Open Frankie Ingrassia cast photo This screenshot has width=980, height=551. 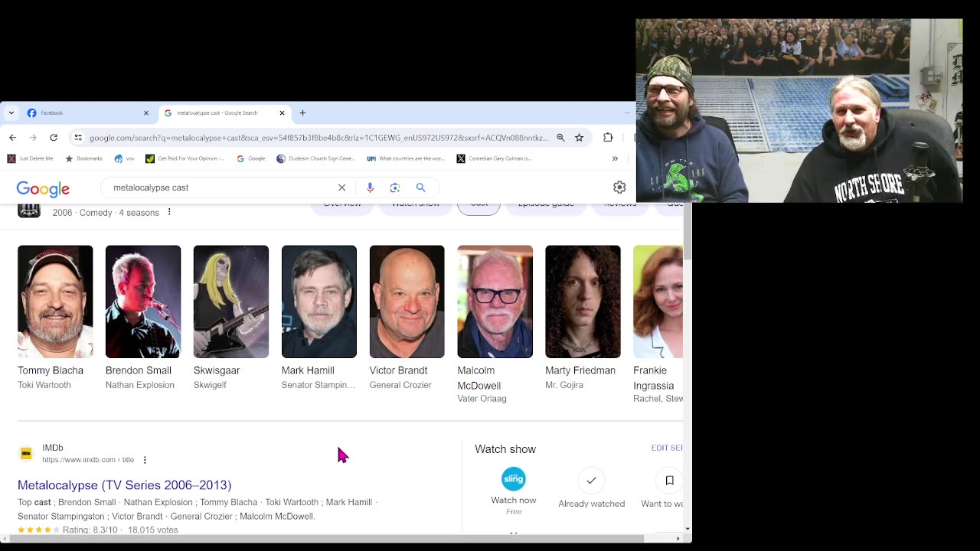(658, 302)
